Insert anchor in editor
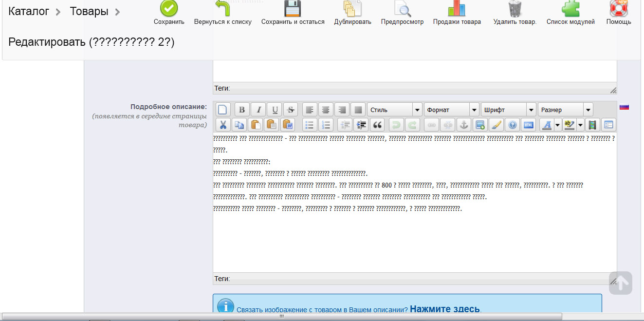The height and width of the screenshot is (321, 644). (x=464, y=125)
